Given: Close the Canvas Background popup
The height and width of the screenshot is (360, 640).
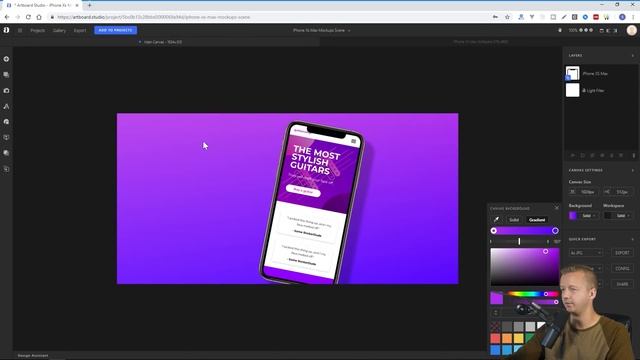Looking at the screenshot, I should (557, 208).
